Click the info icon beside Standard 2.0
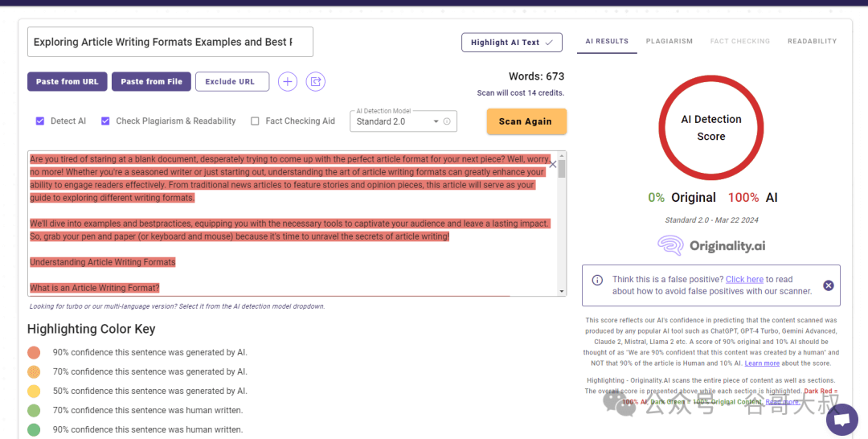Image resolution: width=868 pixels, height=439 pixels. (x=447, y=121)
